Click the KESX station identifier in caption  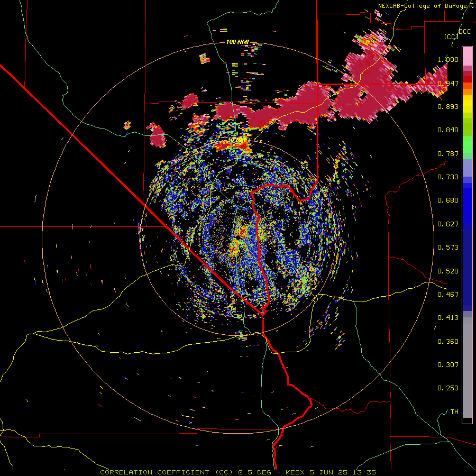coord(296,472)
